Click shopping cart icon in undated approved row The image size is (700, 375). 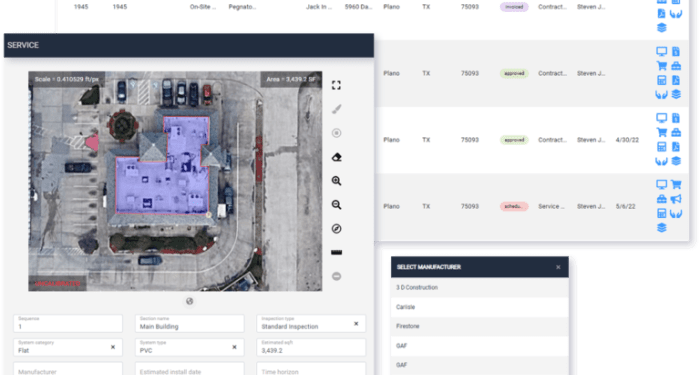[x=662, y=66]
